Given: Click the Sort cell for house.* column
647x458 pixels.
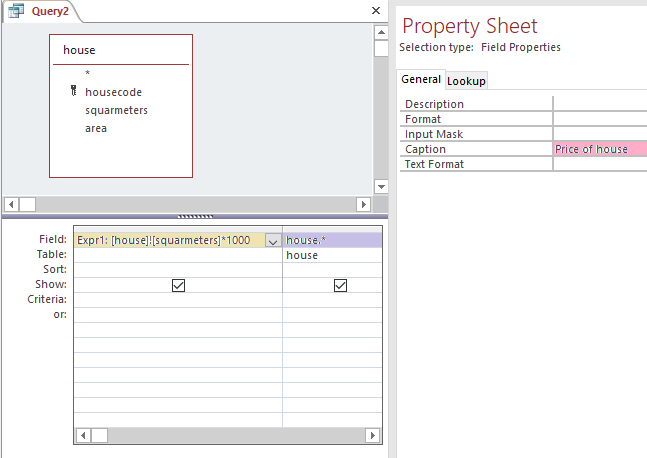Looking at the screenshot, I should click(x=332, y=270).
